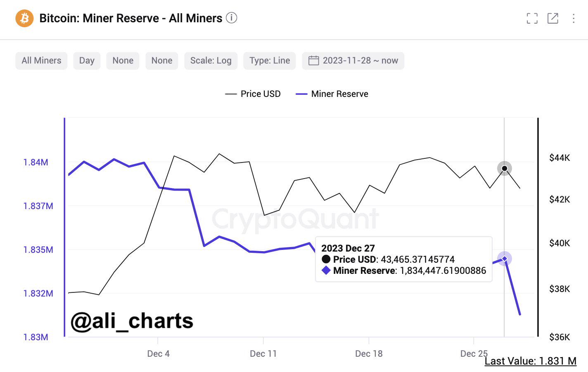Image resolution: width=588 pixels, height=372 pixels.
Task: Open the Day resolution selector
Action: [x=87, y=61]
